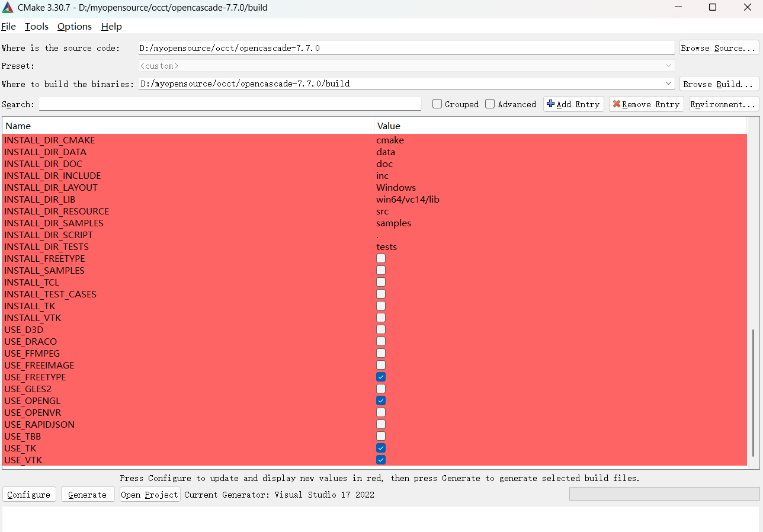
Task: Enable the Grouped checkbox
Action: tap(437, 104)
